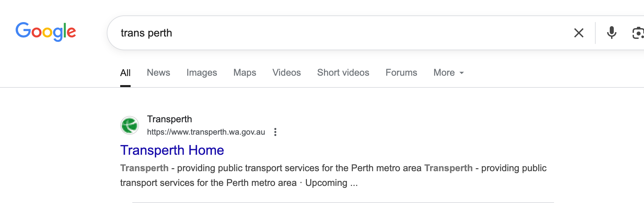Click the Transperth site name
This screenshot has height=203, width=644.
pyautogui.click(x=170, y=119)
